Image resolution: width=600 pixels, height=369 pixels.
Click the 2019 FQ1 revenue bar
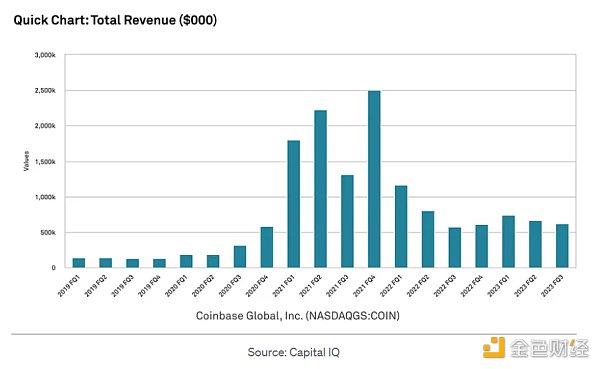click(x=79, y=263)
